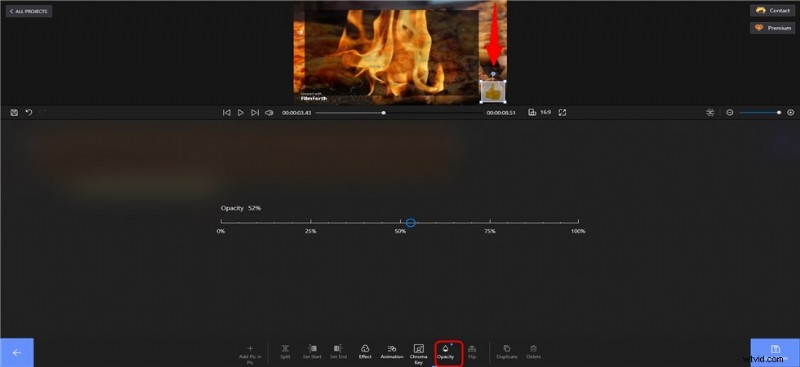Mute the preview volume

tap(269, 113)
